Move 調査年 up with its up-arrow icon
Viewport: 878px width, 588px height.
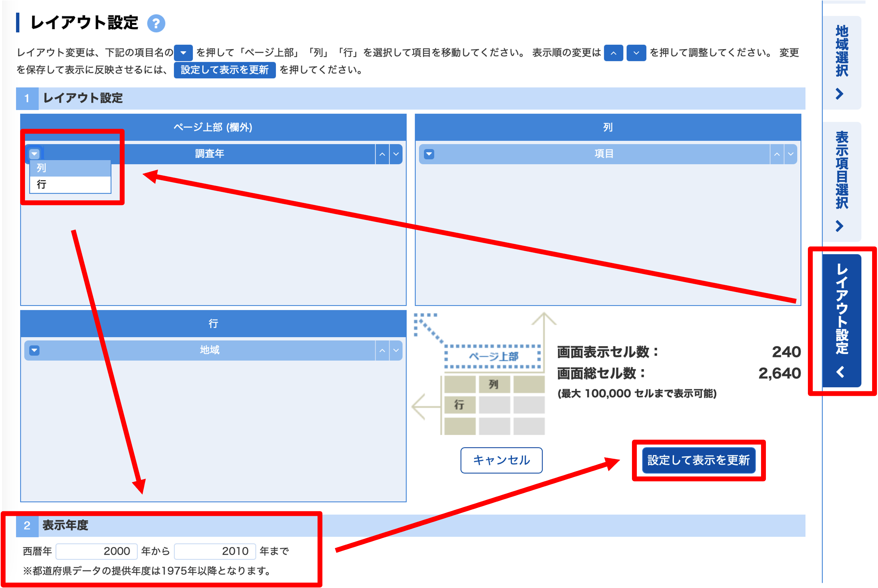click(382, 154)
